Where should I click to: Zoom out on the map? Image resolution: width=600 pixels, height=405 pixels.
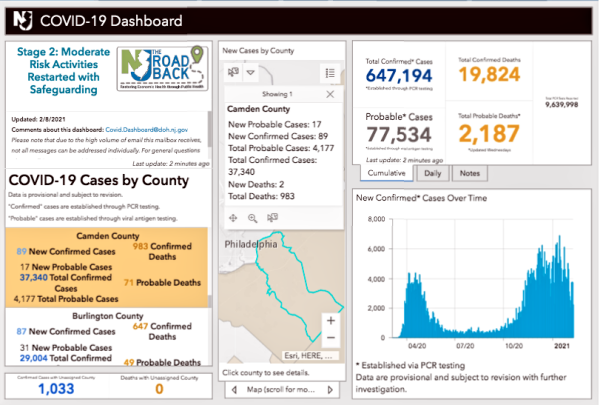(x=331, y=340)
